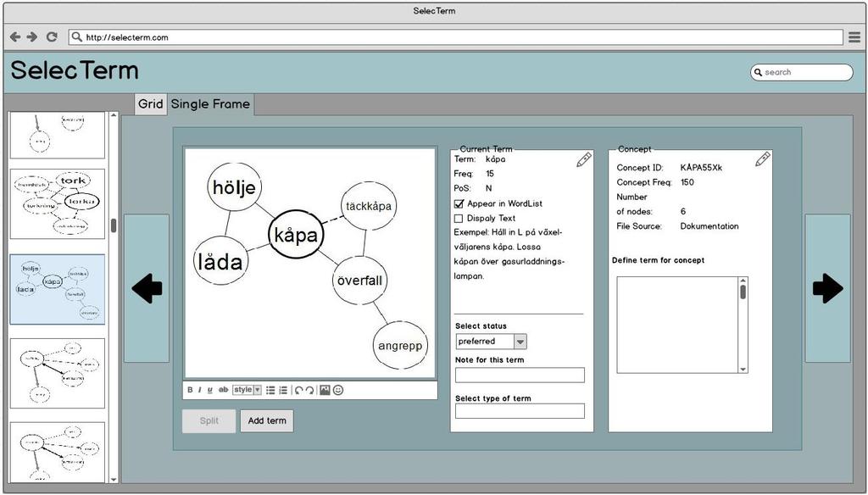
Task: Switch to the Grid tab
Action: click(x=151, y=103)
